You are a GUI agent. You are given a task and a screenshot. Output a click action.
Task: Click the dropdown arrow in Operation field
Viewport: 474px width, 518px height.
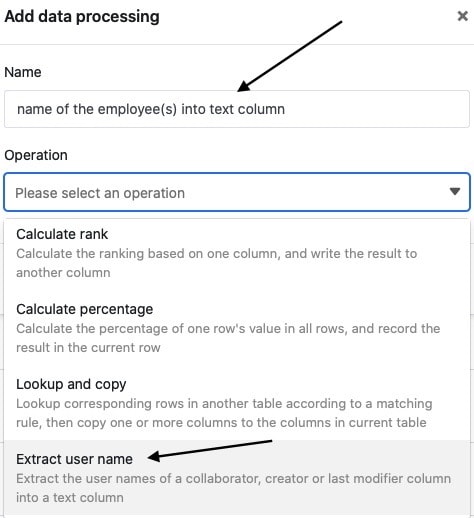[455, 191]
